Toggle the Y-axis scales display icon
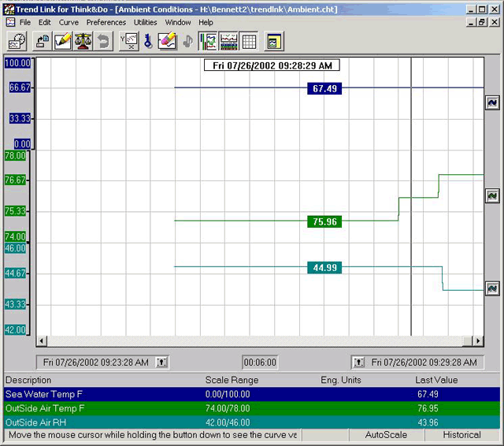Viewport: 504px width, 446px height. coord(208,41)
